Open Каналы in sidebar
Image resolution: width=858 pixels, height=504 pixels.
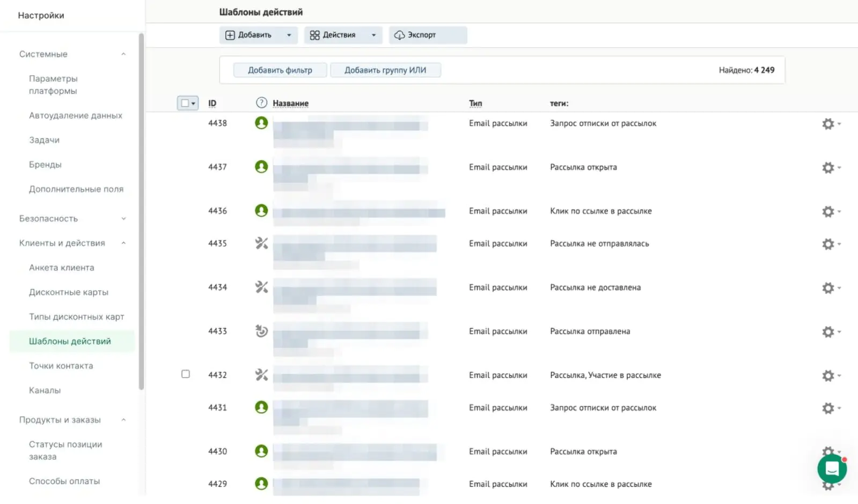(x=45, y=390)
